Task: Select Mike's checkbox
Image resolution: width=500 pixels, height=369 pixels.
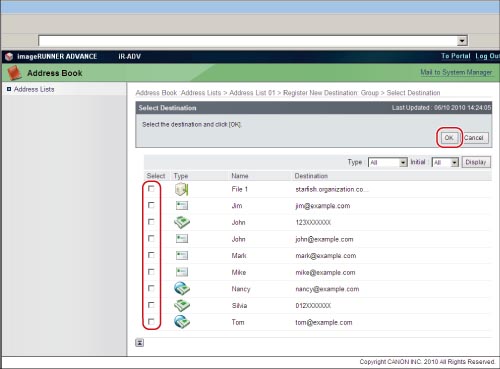Action: (x=151, y=272)
